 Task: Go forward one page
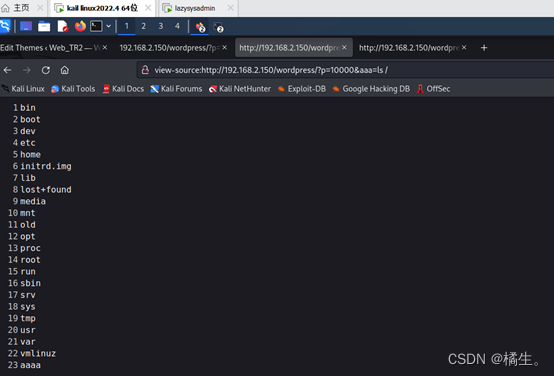26,70
